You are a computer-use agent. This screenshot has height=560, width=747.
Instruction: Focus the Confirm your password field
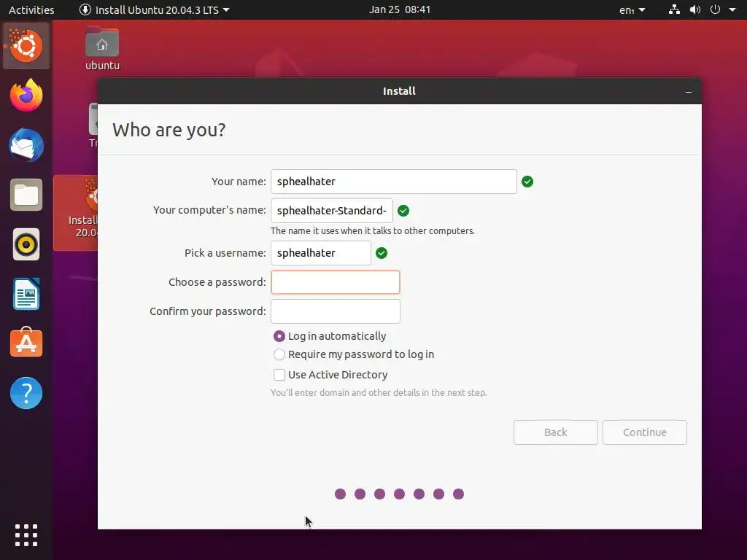point(336,311)
